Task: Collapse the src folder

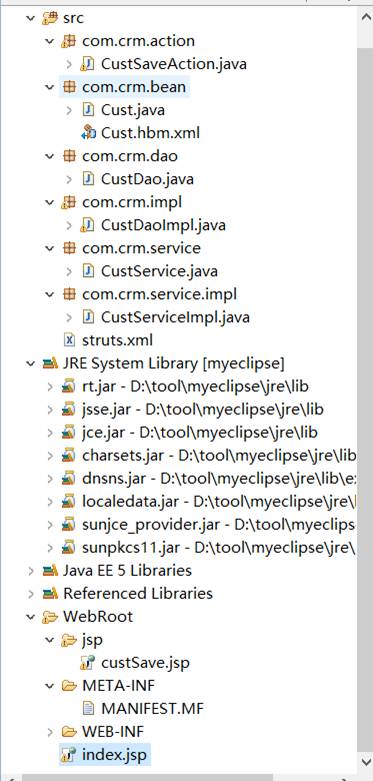Action: [31, 18]
